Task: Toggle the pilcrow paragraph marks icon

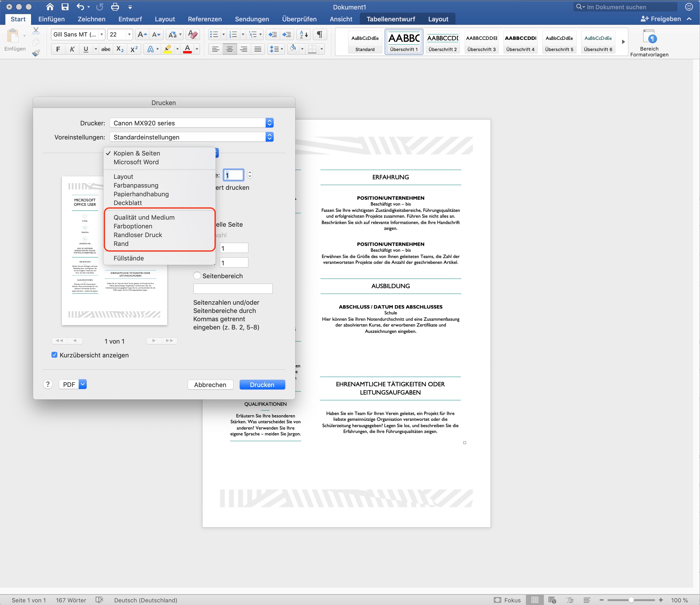Action: (x=319, y=35)
